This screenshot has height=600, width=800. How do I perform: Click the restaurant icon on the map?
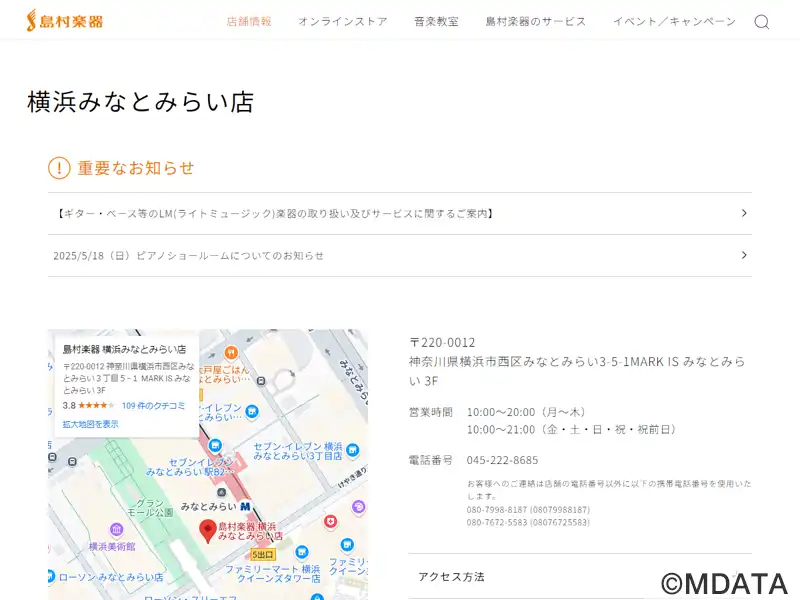[x=231, y=352]
